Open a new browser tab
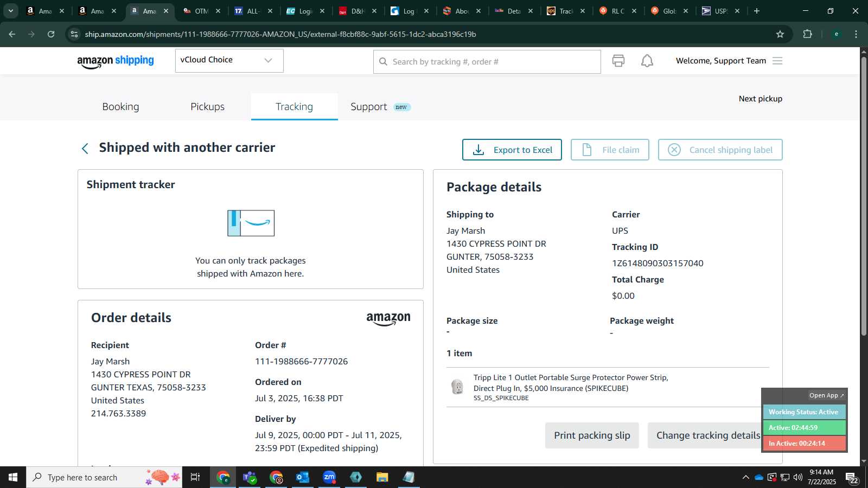Screen dimensions: 868x488 tap(757, 11)
